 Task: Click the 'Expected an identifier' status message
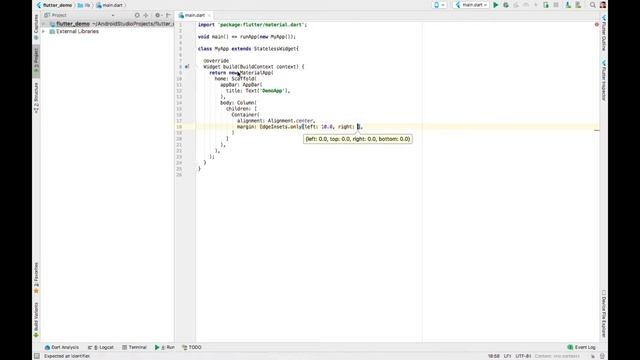67,356
